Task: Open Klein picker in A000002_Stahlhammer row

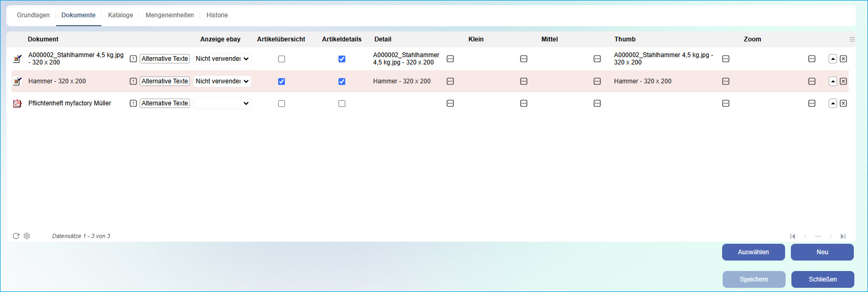Action: [x=524, y=59]
